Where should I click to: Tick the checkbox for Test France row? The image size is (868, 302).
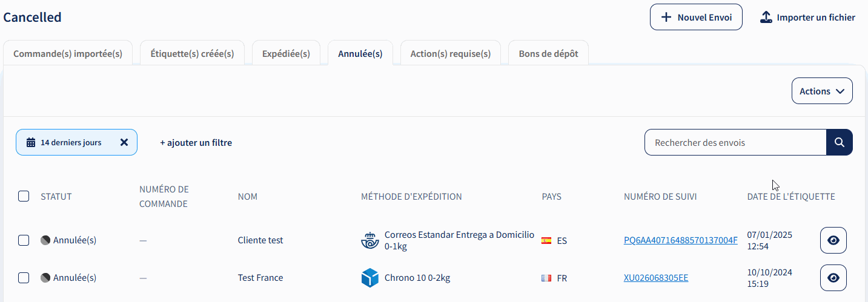click(x=24, y=278)
